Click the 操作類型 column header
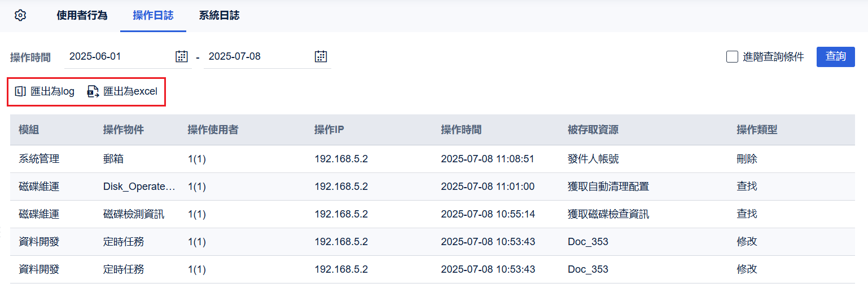 coord(757,130)
